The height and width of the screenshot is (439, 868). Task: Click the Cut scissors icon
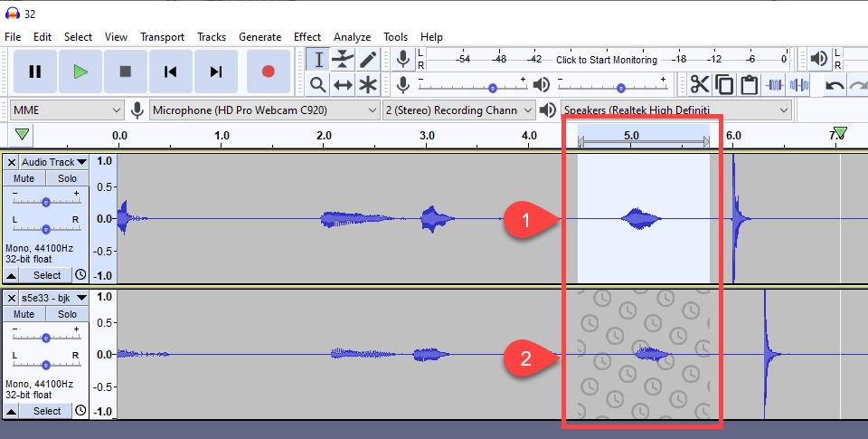[x=700, y=85]
